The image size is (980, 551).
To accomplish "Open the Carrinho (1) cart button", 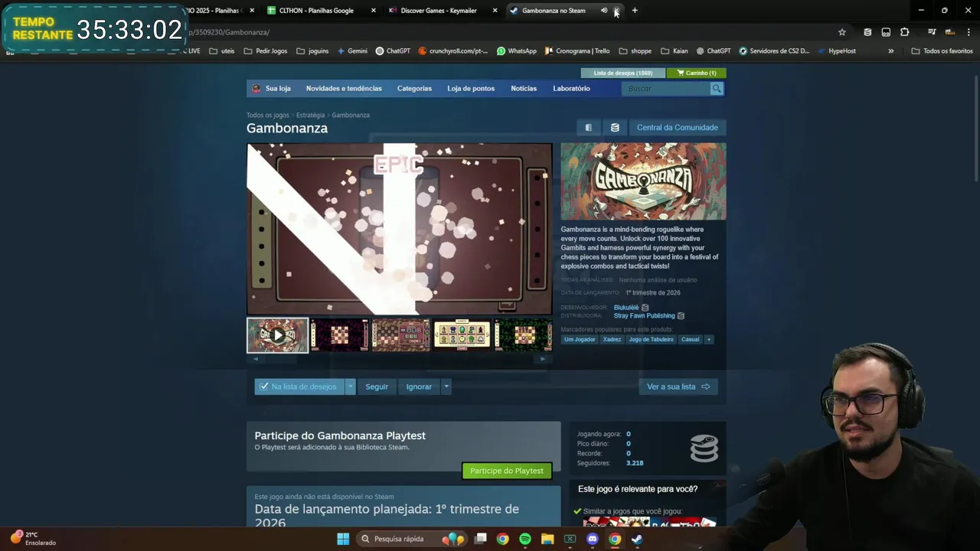I will coord(696,73).
